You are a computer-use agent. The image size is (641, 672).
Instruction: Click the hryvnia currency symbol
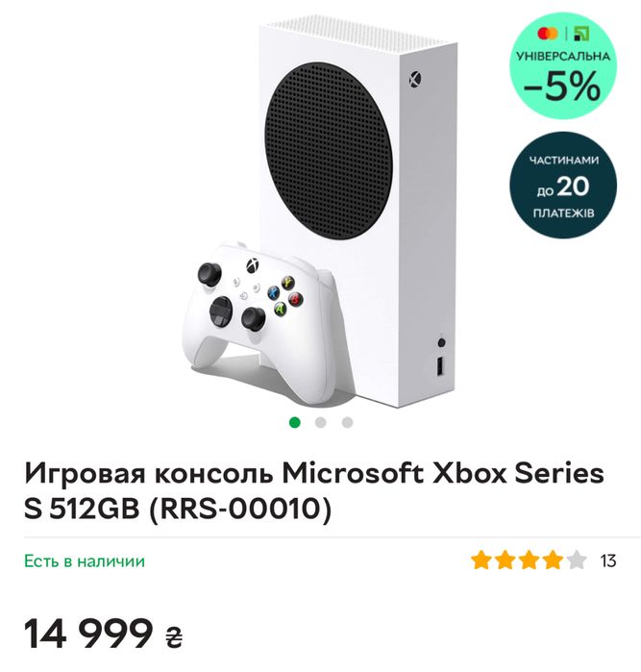(174, 637)
